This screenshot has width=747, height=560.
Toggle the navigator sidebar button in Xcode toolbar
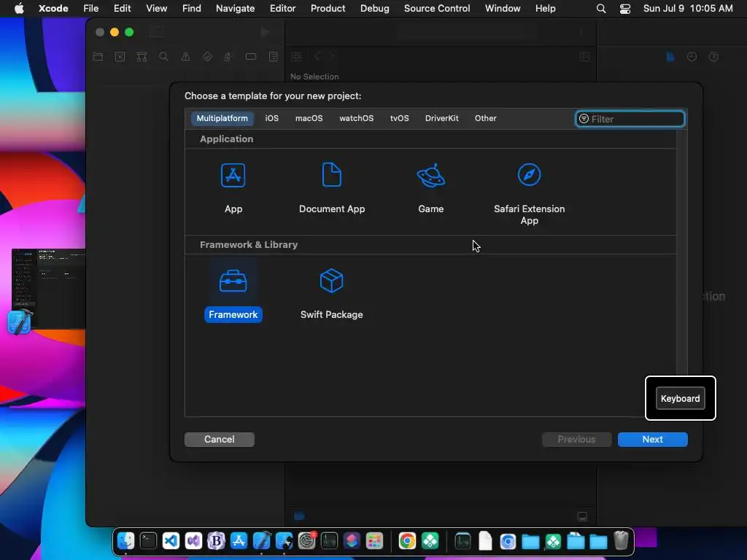coord(156,32)
